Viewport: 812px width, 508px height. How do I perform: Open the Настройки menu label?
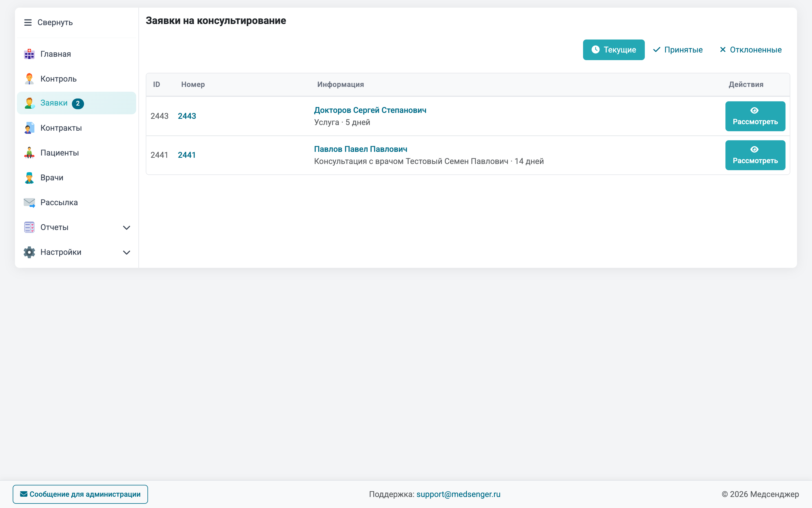tap(61, 252)
